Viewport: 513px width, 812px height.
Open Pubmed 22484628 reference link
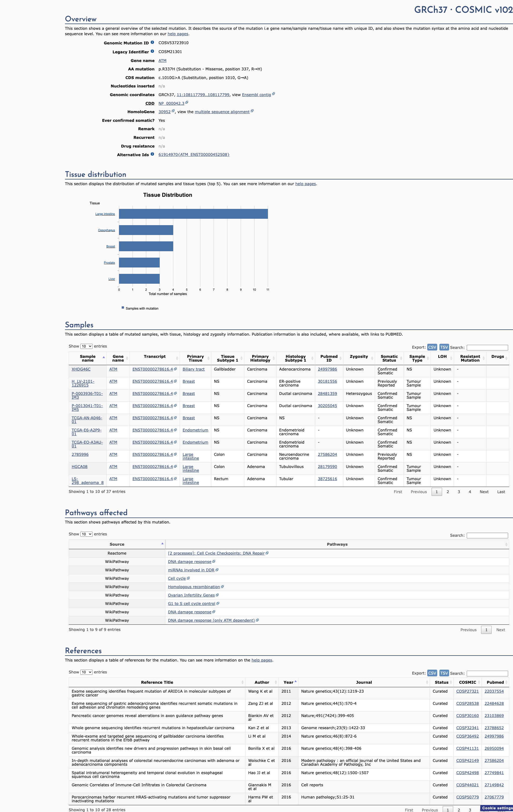point(494,704)
